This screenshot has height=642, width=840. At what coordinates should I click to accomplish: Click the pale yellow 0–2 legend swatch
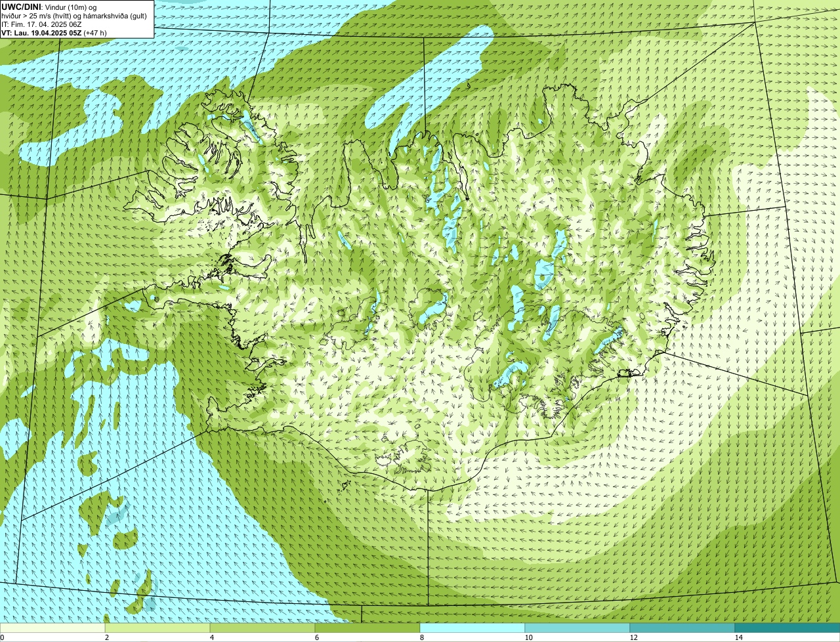(52, 628)
